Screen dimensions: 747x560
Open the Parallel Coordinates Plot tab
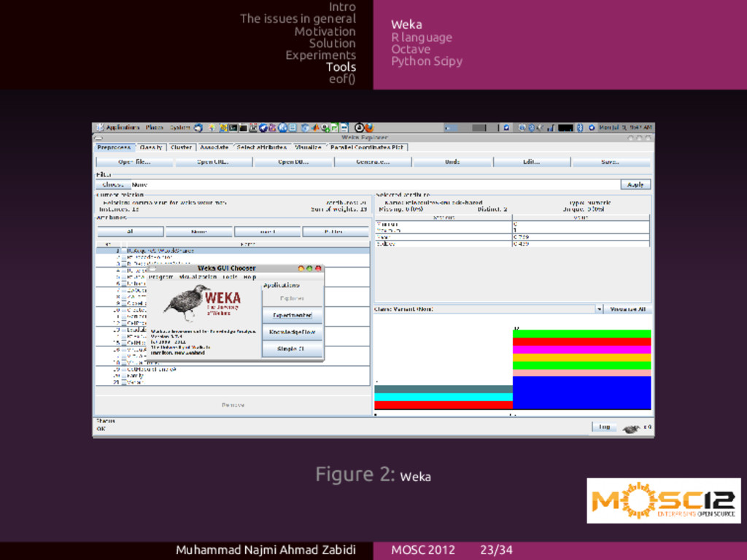(367, 147)
